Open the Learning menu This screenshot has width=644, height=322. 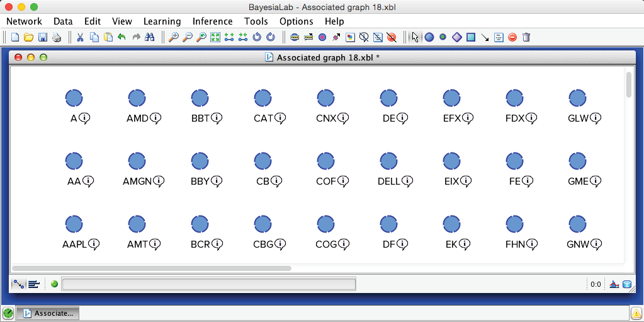point(162,21)
